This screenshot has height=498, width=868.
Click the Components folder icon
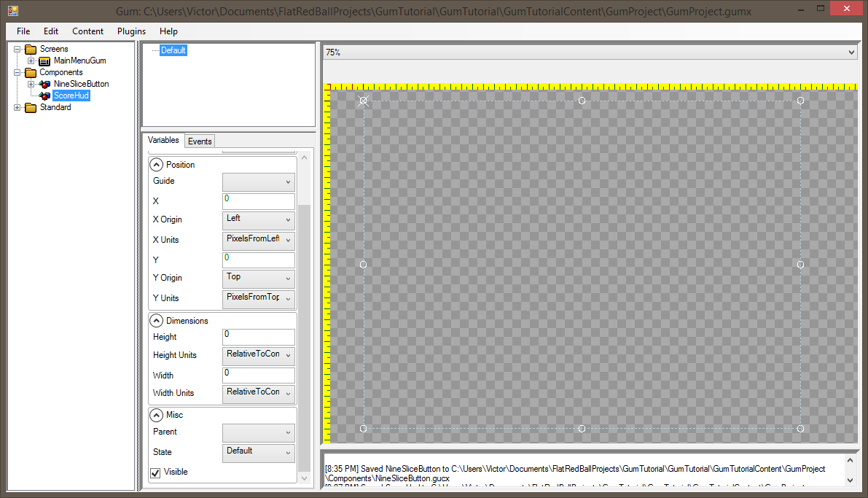(x=30, y=72)
